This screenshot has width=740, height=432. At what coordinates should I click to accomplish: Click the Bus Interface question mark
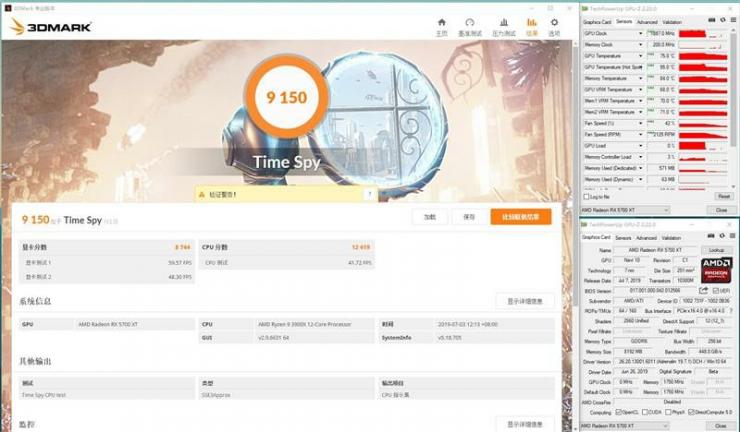coord(731,311)
